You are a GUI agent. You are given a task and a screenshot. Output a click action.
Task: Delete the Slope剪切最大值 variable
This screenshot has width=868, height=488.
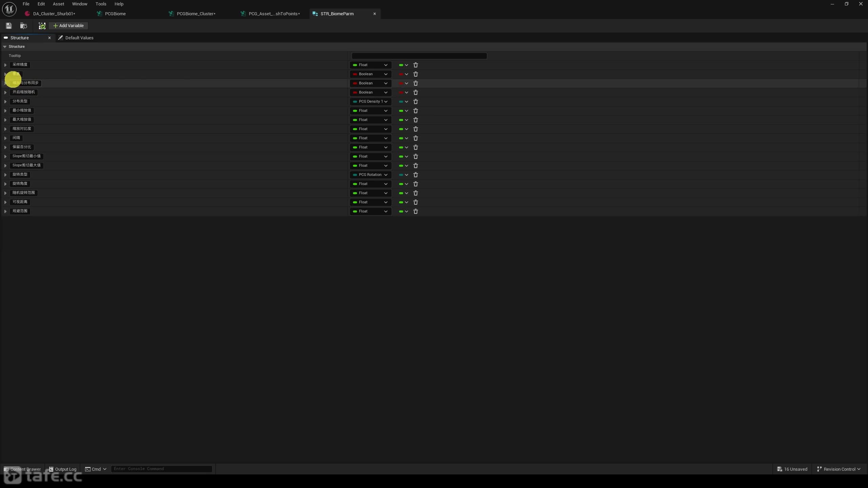click(416, 165)
